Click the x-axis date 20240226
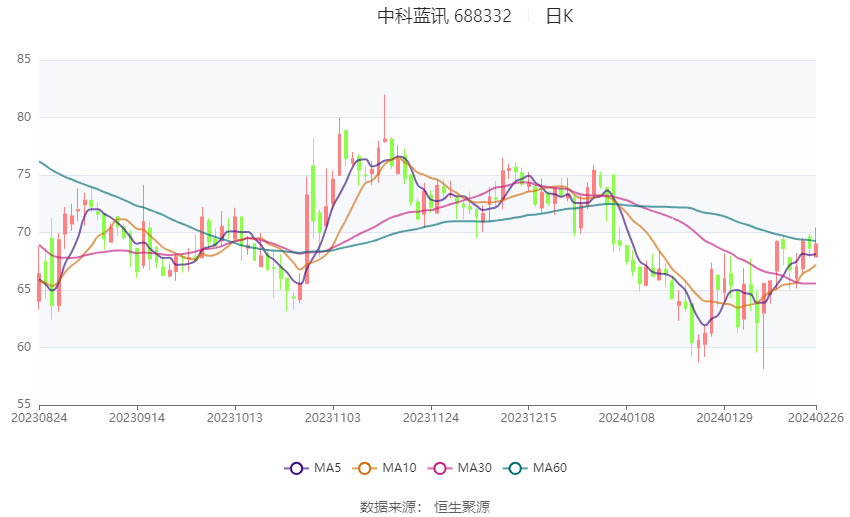 click(816, 418)
